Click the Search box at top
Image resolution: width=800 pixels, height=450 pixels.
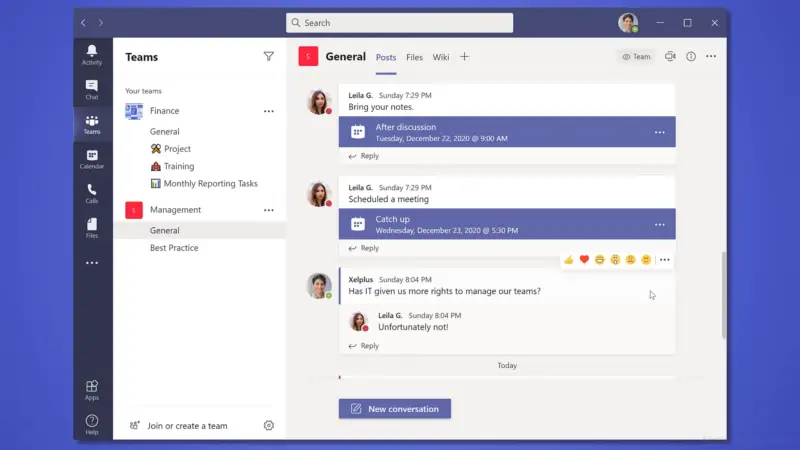[400, 23]
